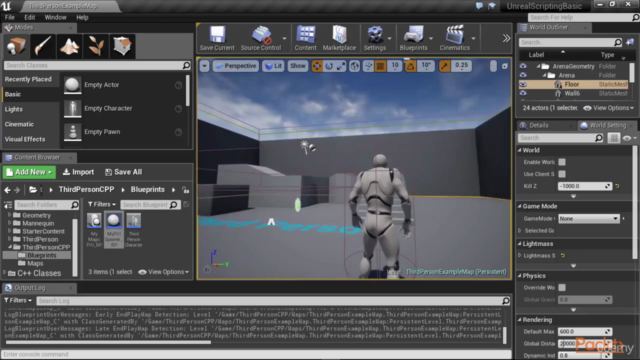
Task: Click the Details property matrix grid icon
Action: coord(613,138)
